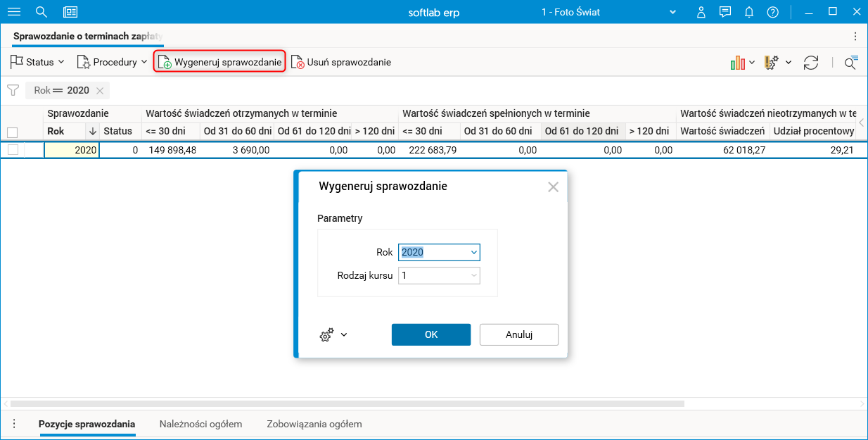Expand the arrow beside toolbar gear icon
The width and height of the screenshot is (868, 440).
[789, 63]
